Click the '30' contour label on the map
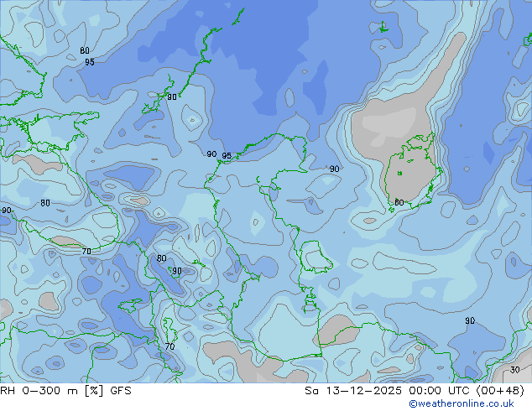The width and height of the screenshot is (532, 411). (x=514, y=370)
